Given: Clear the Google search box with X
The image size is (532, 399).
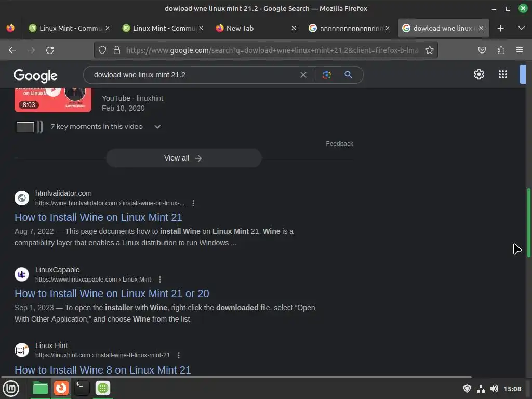Looking at the screenshot, I should tap(303, 75).
